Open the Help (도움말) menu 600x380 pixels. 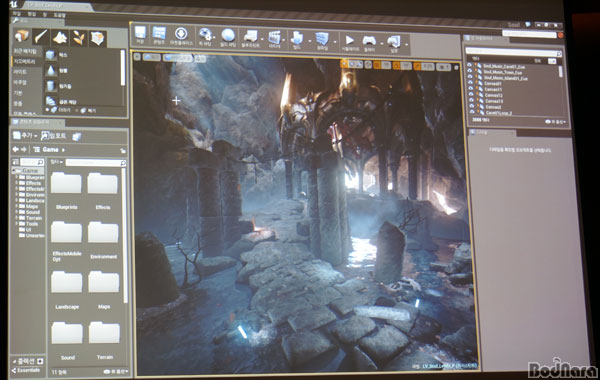click(59, 15)
